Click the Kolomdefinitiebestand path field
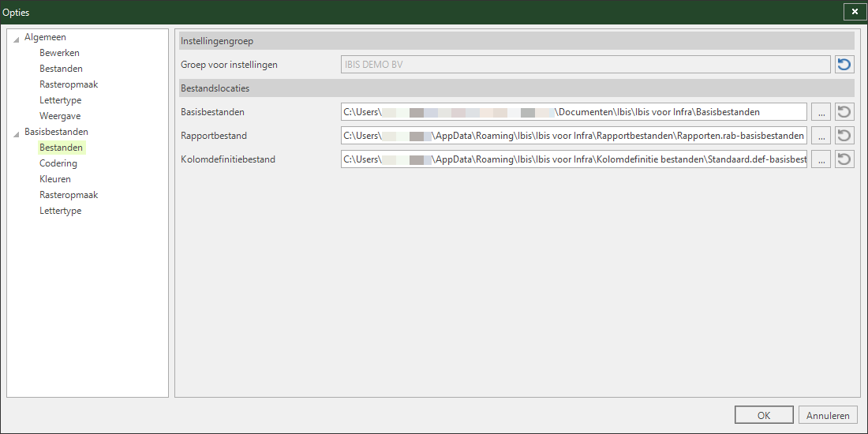The width and height of the screenshot is (868, 434). click(x=574, y=159)
